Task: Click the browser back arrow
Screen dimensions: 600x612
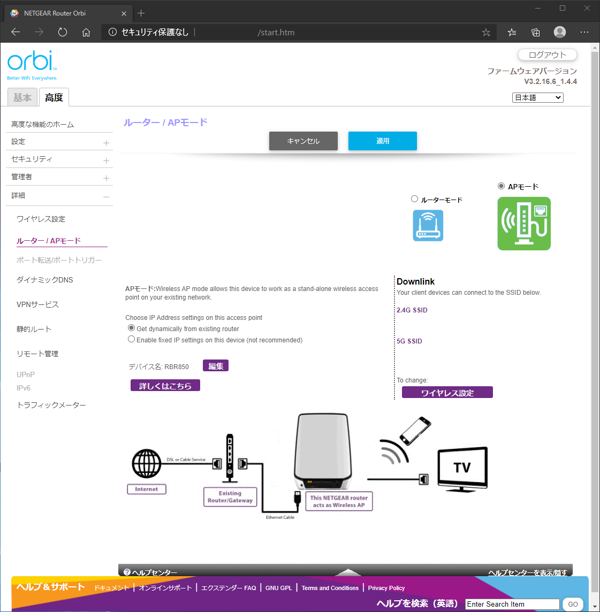Action: 16,32
